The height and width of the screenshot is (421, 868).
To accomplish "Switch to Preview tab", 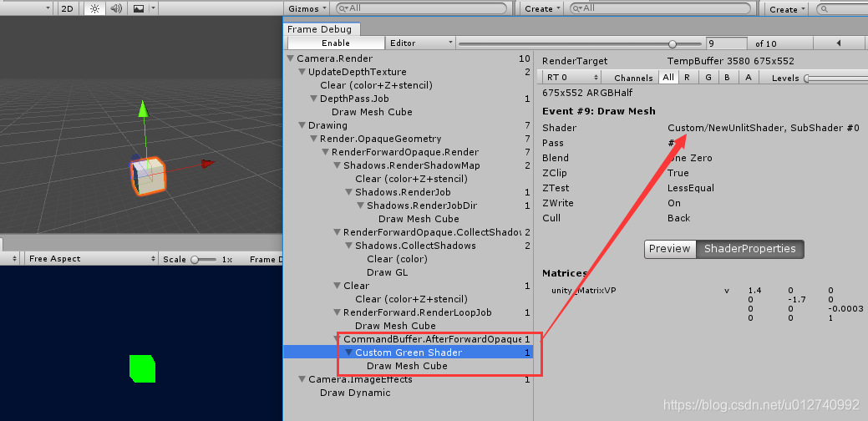I will pos(670,249).
